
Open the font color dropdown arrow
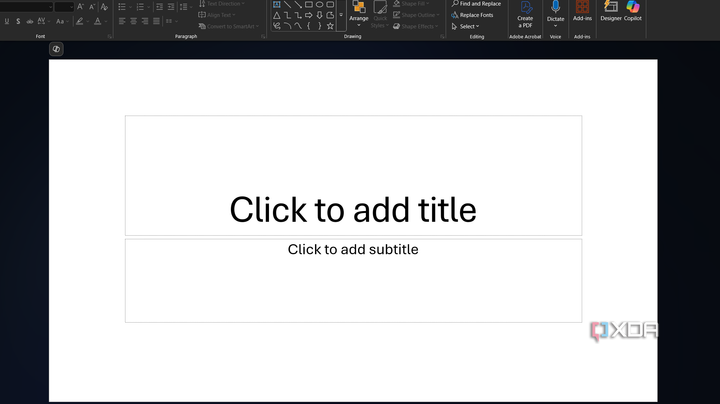106,21
